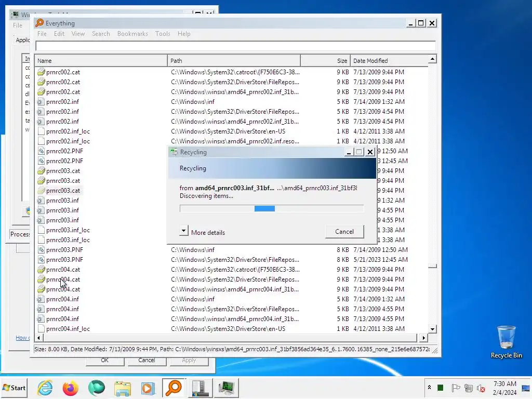Open Windows Media Player from taskbar
Screen dimensions: 532x399
[x=148, y=388]
